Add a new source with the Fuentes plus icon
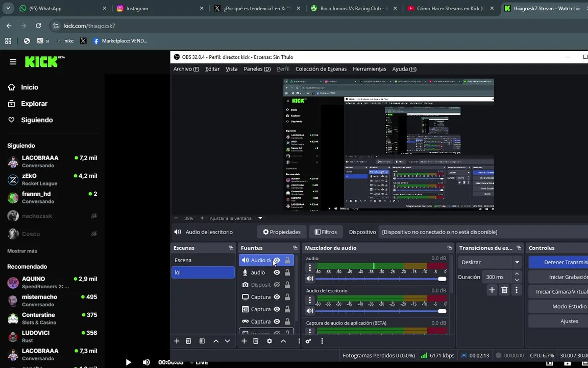The width and height of the screenshot is (588, 368). [244, 341]
